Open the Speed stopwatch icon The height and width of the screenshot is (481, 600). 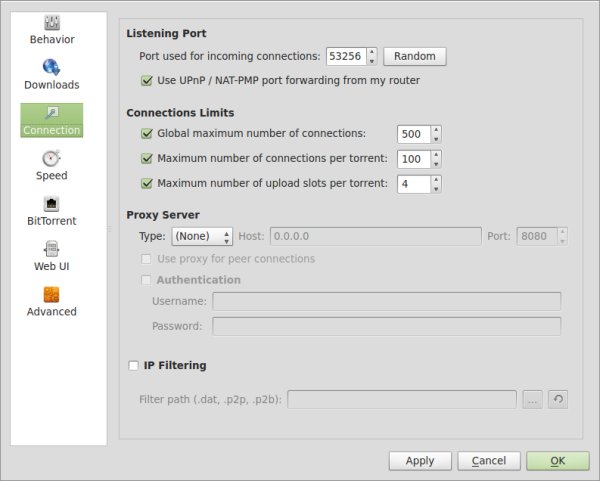[x=51, y=158]
